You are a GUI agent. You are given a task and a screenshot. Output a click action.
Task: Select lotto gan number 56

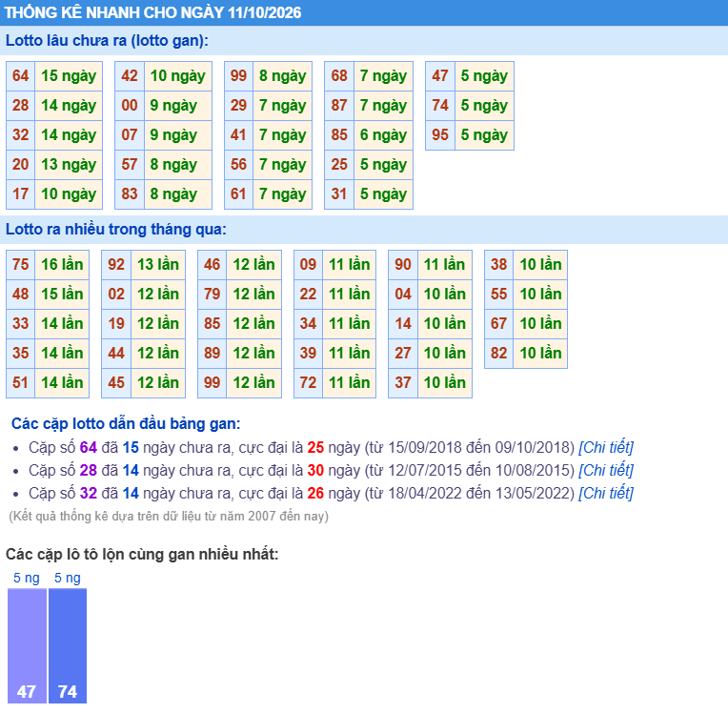coord(238,165)
